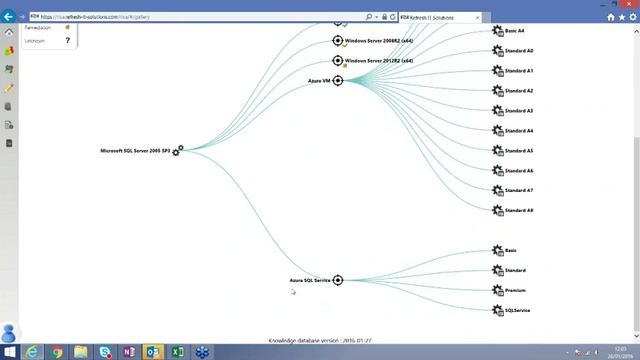Close the Refresh IT Solutions tab
The height and width of the screenshot is (360, 640).
click(478, 18)
